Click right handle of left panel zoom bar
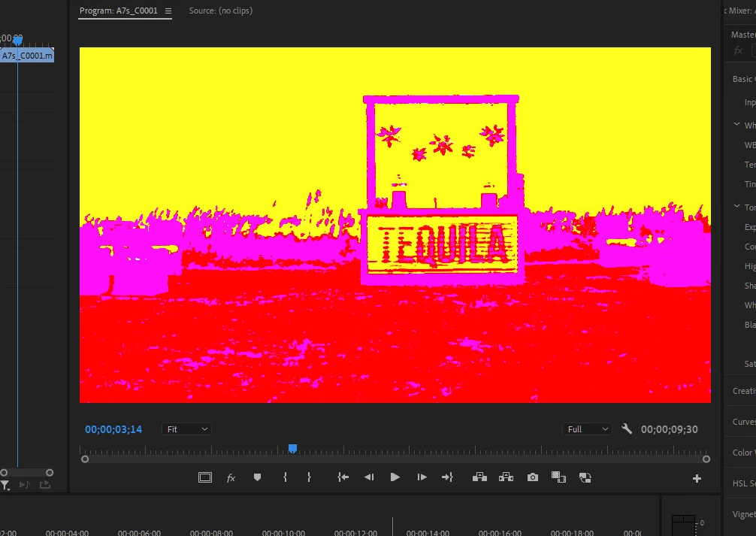 point(49,473)
